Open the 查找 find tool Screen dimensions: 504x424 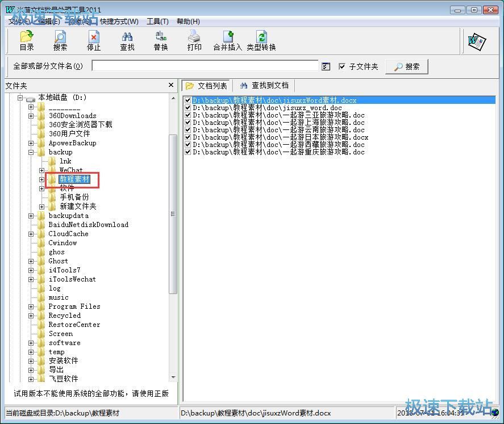coord(127,40)
